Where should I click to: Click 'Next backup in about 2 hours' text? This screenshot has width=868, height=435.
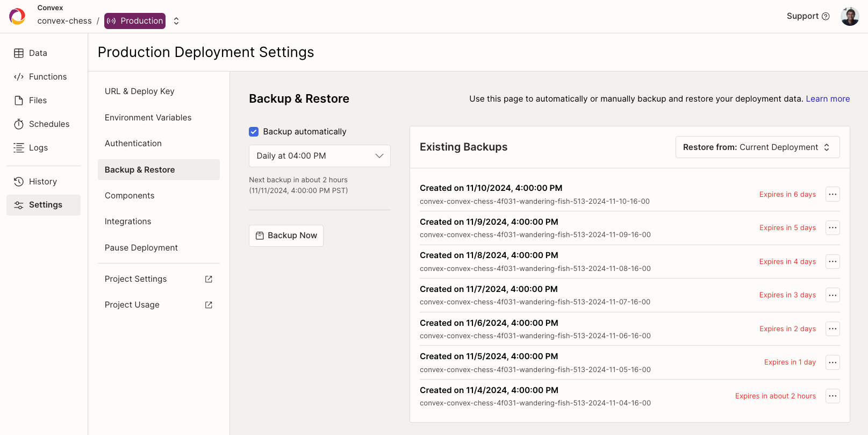tap(298, 180)
